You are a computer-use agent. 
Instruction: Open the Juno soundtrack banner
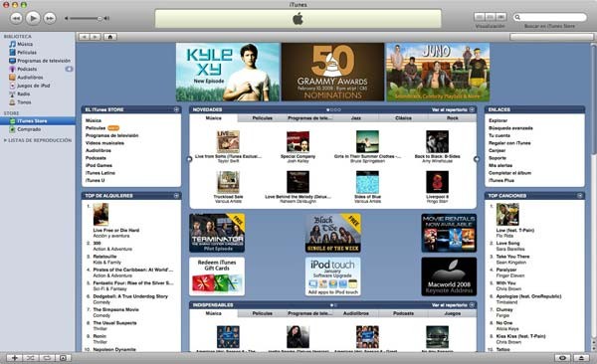pos(438,72)
